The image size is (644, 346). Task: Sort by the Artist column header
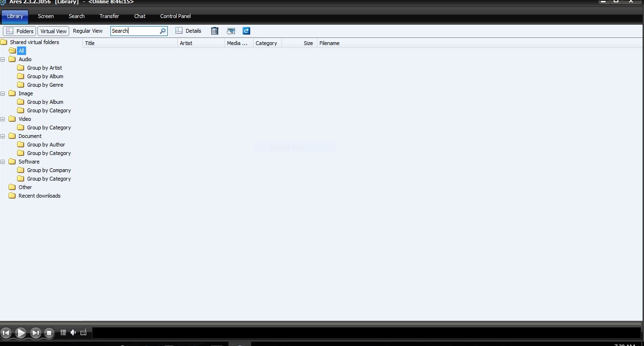(201, 43)
